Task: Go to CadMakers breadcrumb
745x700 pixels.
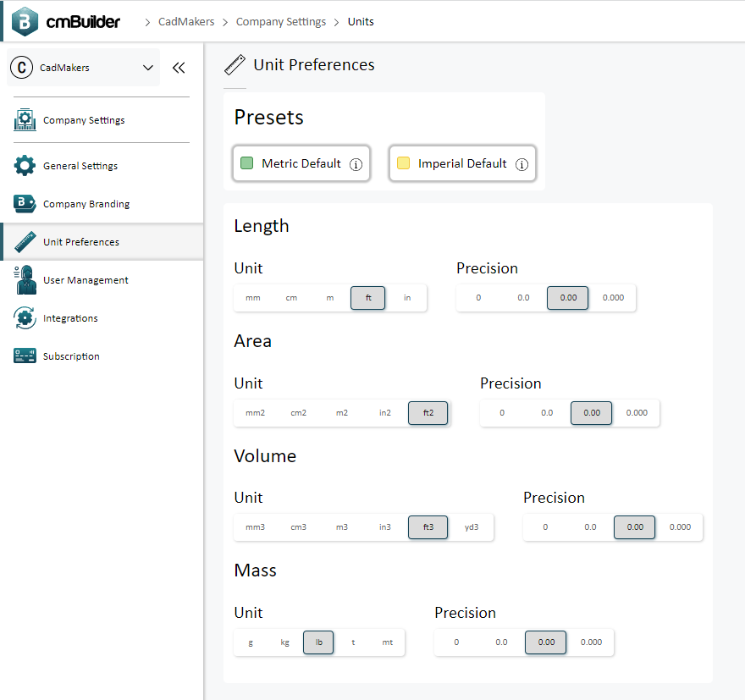Action: coord(186,22)
